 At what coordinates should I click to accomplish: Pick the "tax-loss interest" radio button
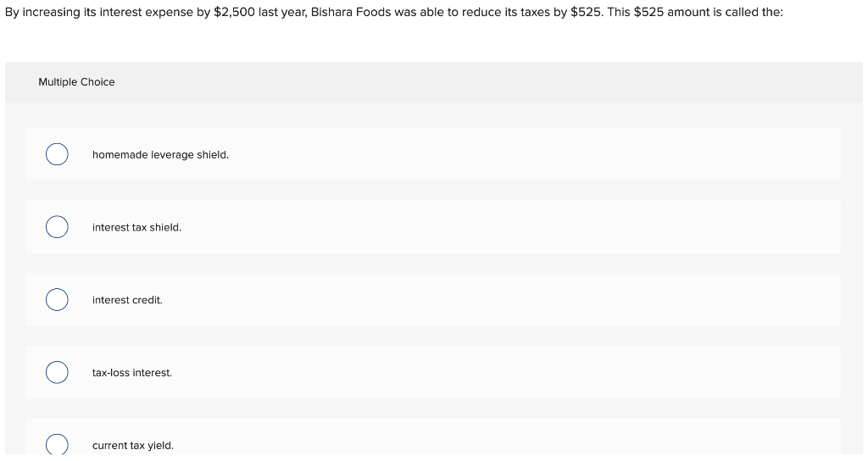pos(57,373)
